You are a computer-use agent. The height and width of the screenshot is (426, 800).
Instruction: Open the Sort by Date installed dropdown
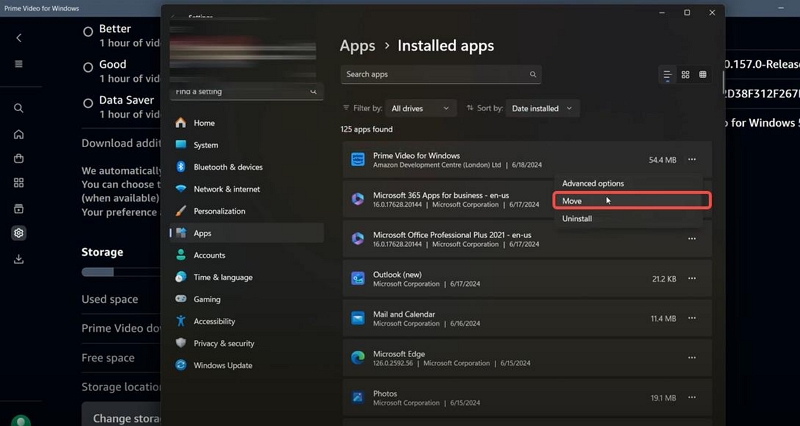(542, 108)
